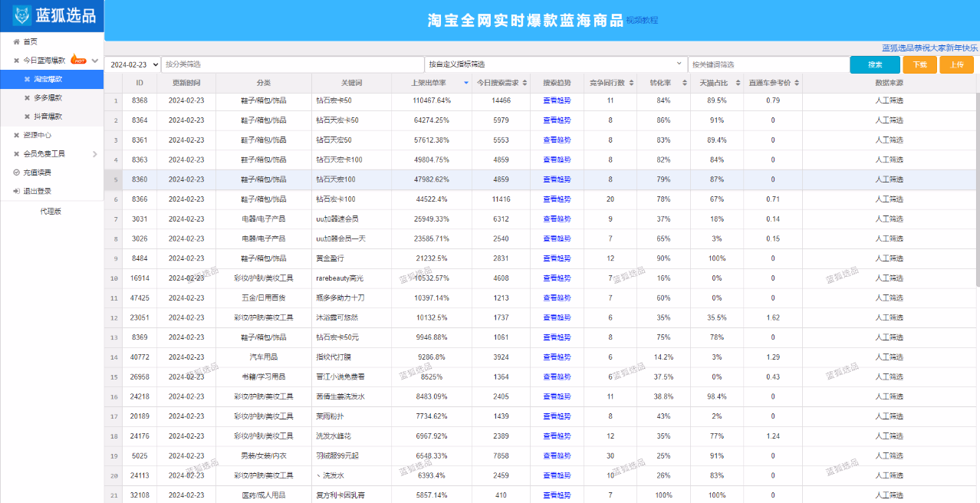Click the 110467.64% order rate cell
980x503 pixels.
[432, 100]
